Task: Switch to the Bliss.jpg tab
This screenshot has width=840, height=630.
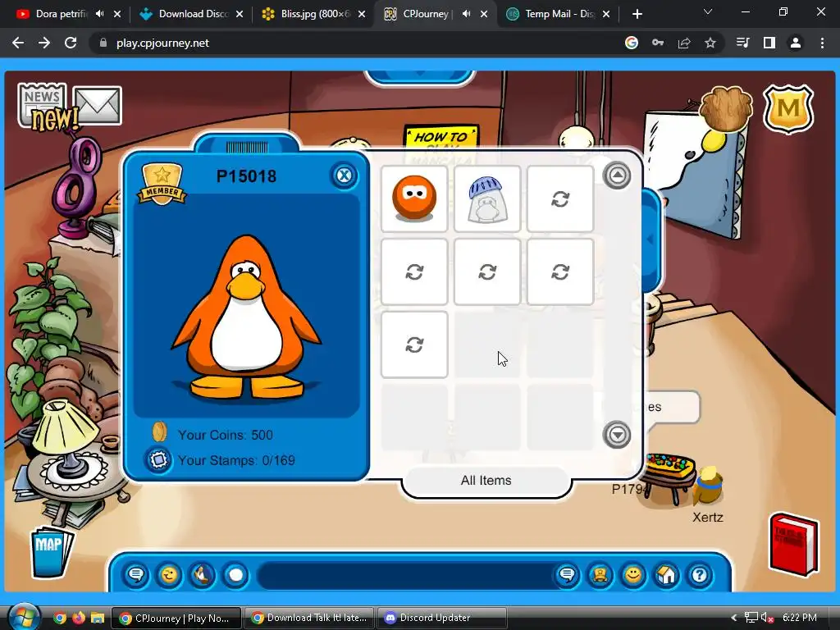Action: [x=315, y=14]
